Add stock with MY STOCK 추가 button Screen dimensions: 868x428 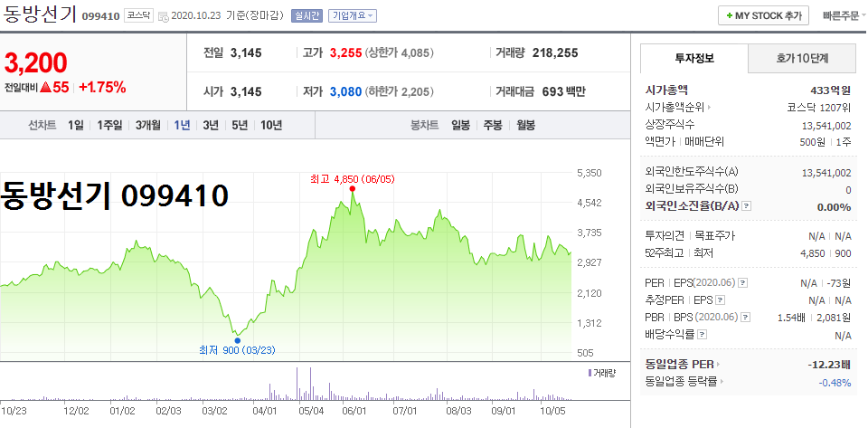coord(763,16)
